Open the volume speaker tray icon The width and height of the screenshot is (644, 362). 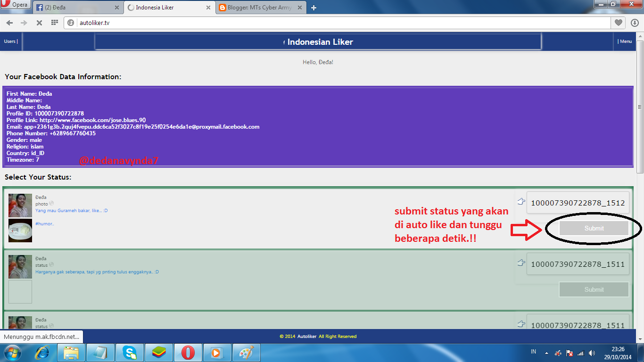(592, 353)
